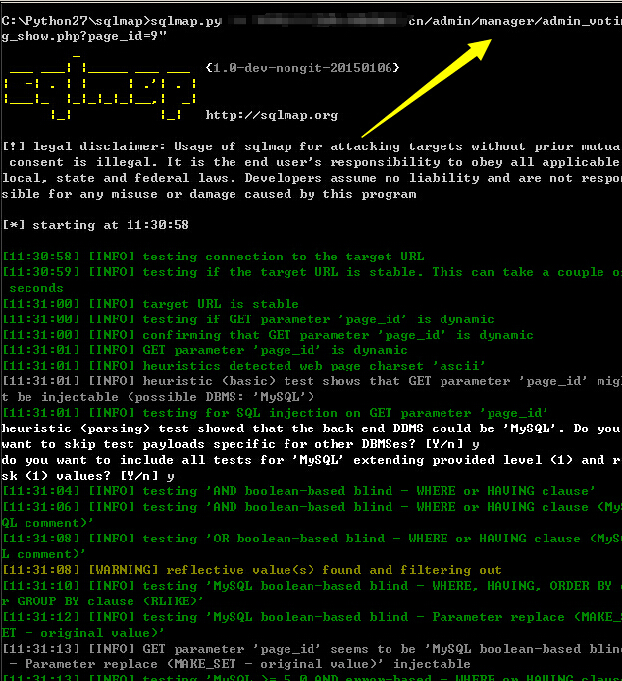The height and width of the screenshot is (681, 622).
Task: Click 'confirming that GET parameter' log line
Action: (268, 335)
